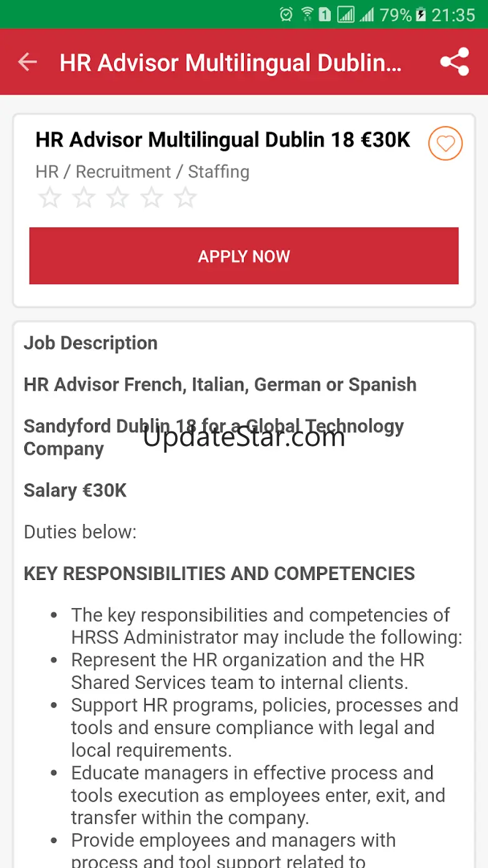Rate the job four stars
This screenshot has width=488, height=868.
[x=151, y=198]
